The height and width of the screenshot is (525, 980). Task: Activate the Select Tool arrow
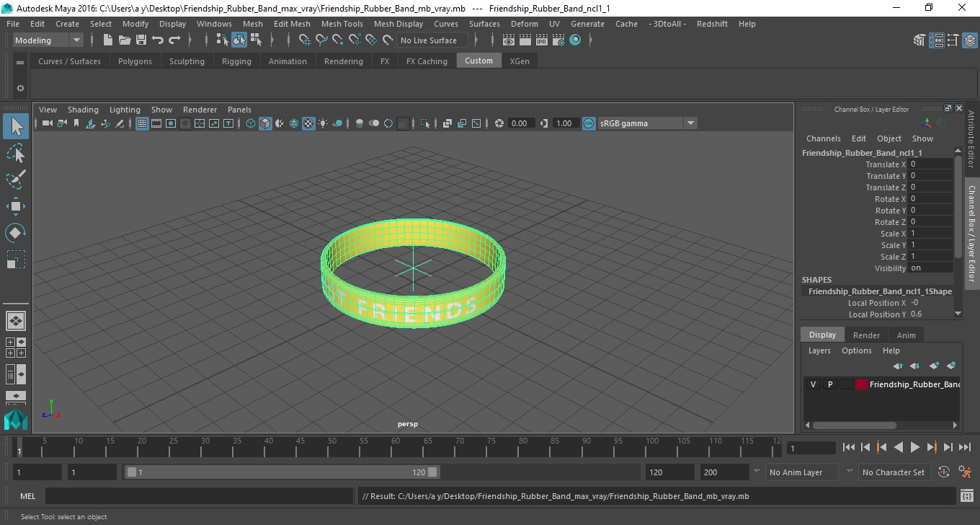coord(16,127)
